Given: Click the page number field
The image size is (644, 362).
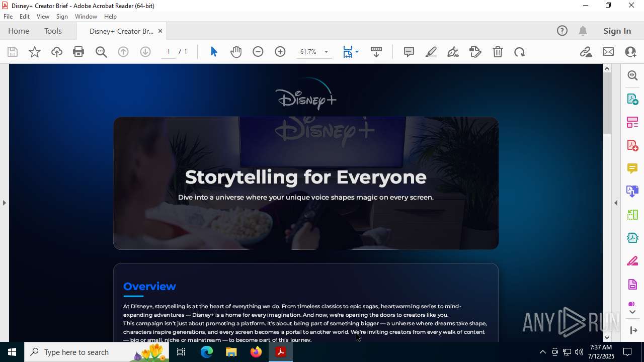Looking at the screenshot, I should tap(169, 52).
